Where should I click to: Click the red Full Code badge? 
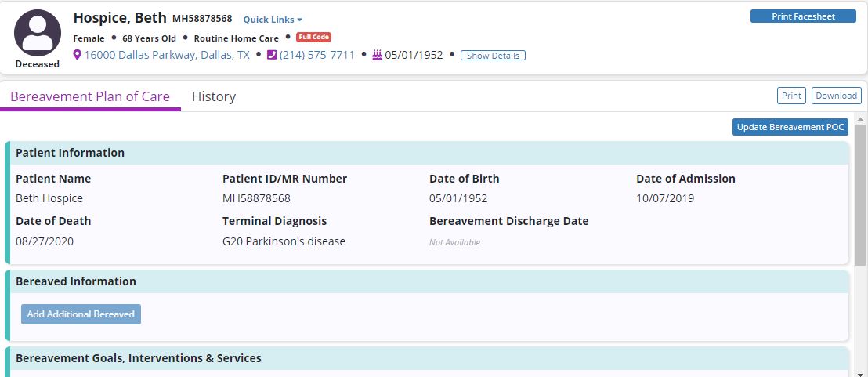[x=313, y=38]
